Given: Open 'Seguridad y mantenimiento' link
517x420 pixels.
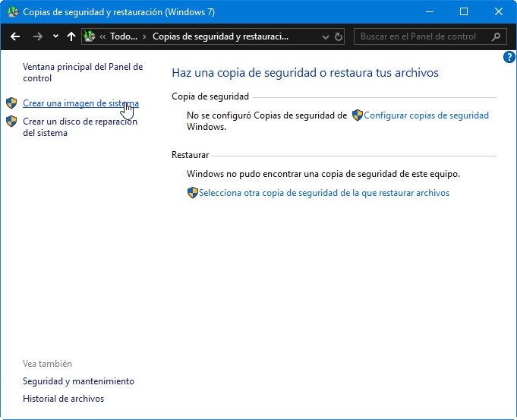Looking at the screenshot, I should coord(78,381).
